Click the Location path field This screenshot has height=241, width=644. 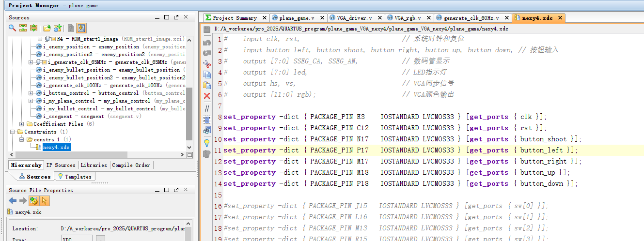[123, 228]
